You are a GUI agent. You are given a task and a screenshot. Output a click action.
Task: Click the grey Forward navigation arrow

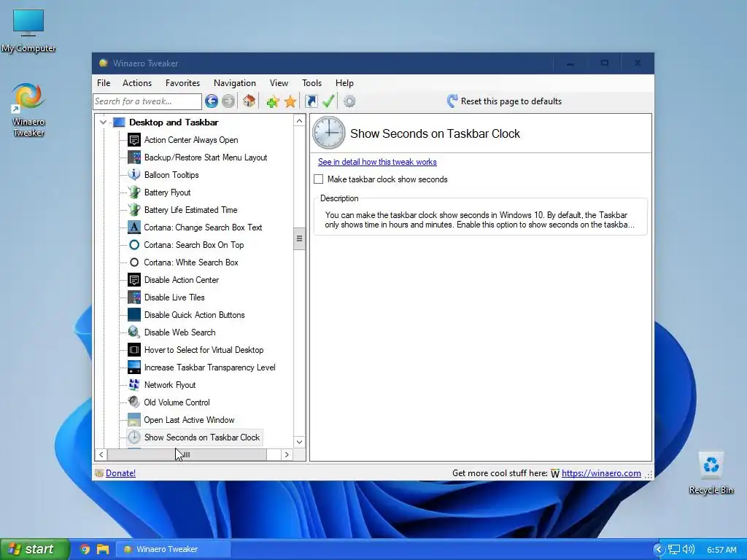(x=228, y=101)
